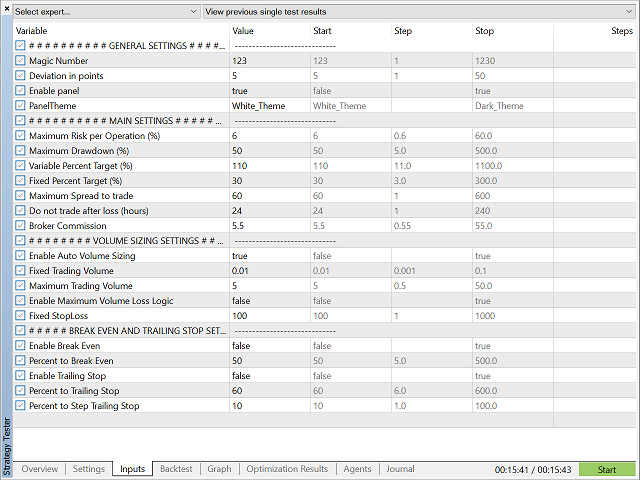
Task: Click the Magic Number stop value 1230
Action: [x=485, y=60]
